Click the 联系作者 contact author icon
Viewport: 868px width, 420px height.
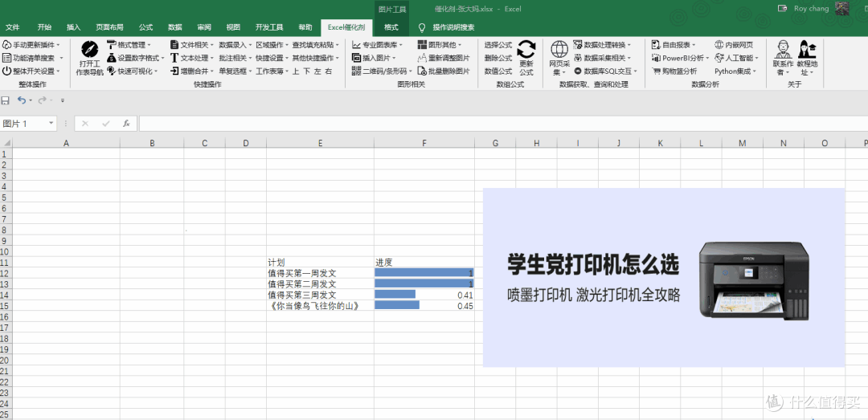coord(783,49)
